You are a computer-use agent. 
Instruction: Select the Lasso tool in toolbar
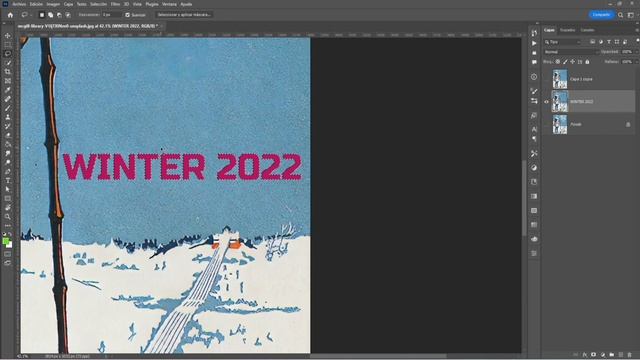[8, 54]
